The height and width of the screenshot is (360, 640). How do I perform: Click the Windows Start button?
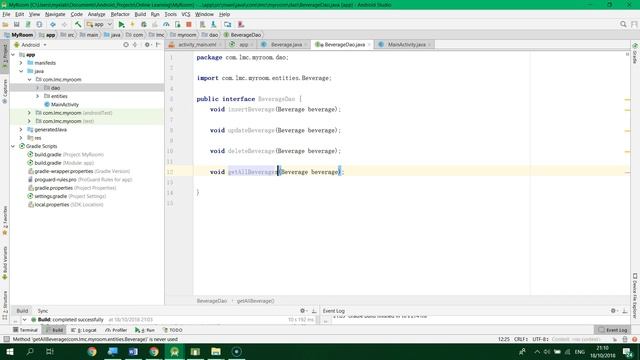9,351
